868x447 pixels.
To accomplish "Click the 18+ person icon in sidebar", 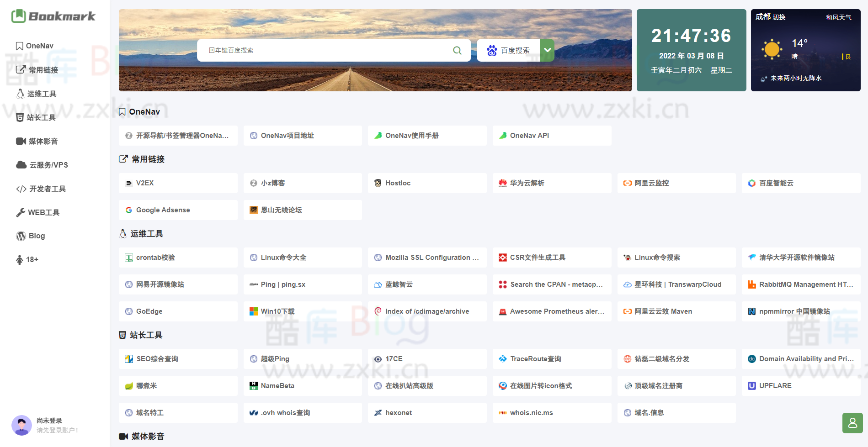I will [19, 259].
